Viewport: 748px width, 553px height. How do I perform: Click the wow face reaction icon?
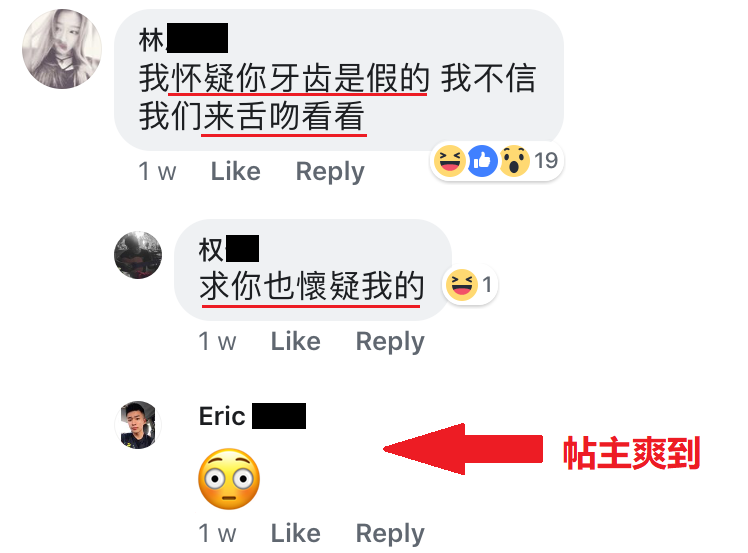pyautogui.click(x=514, y=161)
